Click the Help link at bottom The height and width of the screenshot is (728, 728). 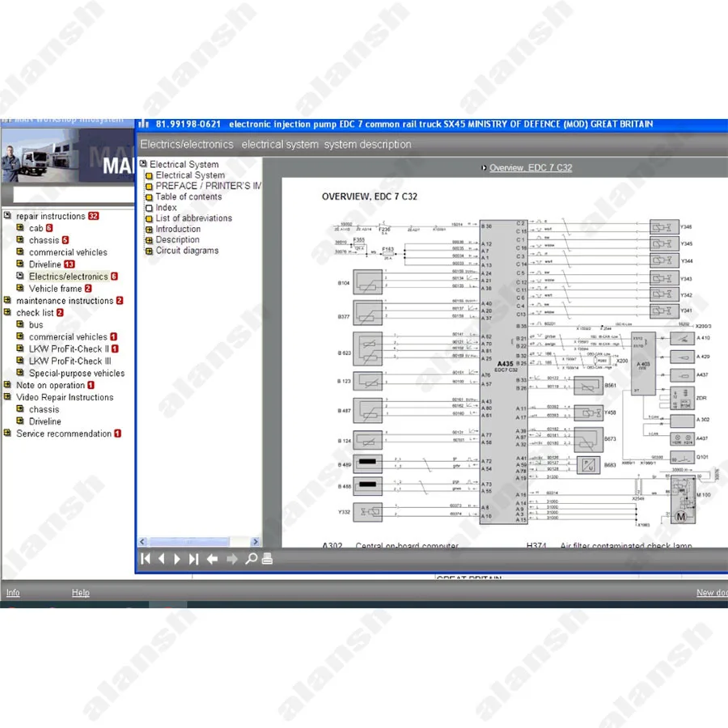pyautogui.click(x=80, y=592)
